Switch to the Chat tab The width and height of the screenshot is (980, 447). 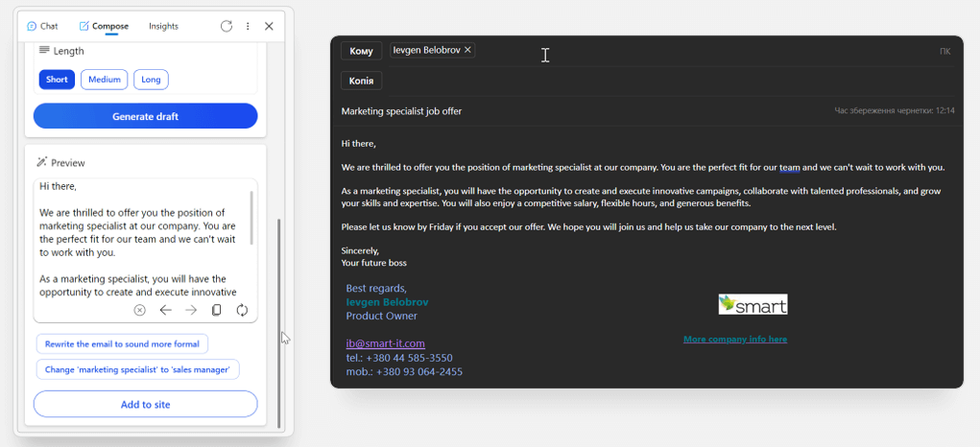[42, 26]
